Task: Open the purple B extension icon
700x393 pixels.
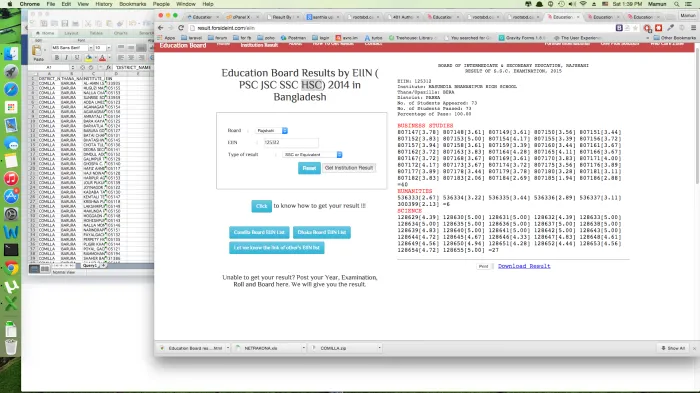Action: click(619, 28)
